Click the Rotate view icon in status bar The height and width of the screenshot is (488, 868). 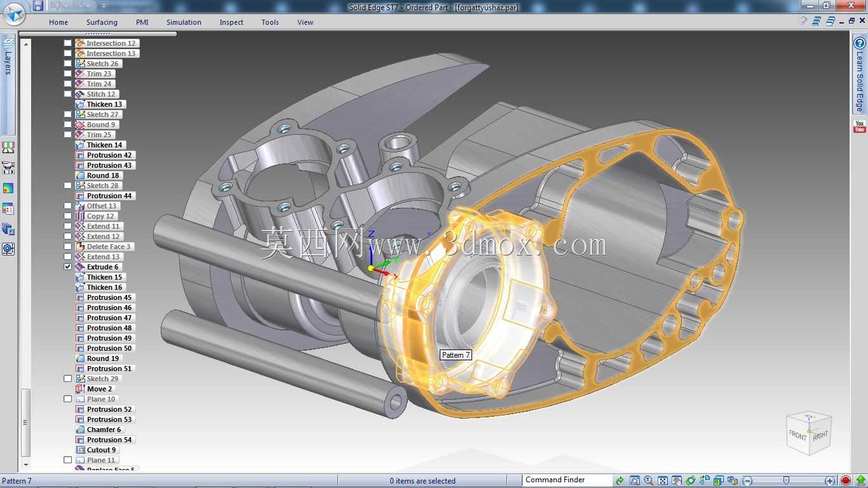coord(691,481)
